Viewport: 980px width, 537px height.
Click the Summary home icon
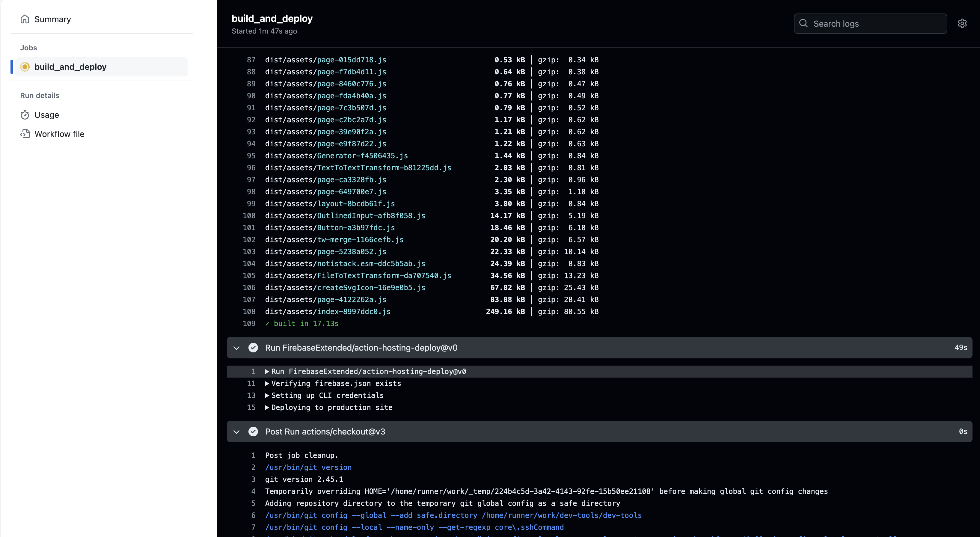(25, 19)
